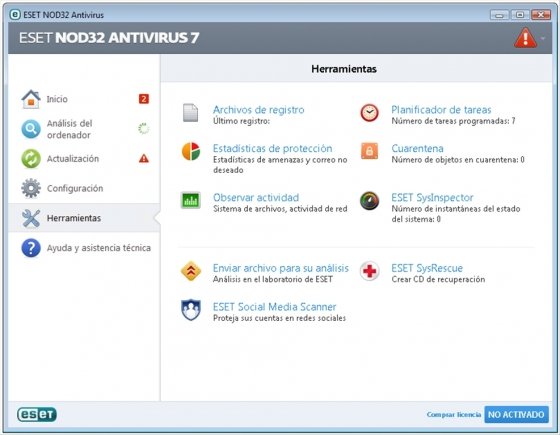Click the Social Media Scanner shield icon
The width and height of the screenshot is (560, 435).
coord(191,310)
